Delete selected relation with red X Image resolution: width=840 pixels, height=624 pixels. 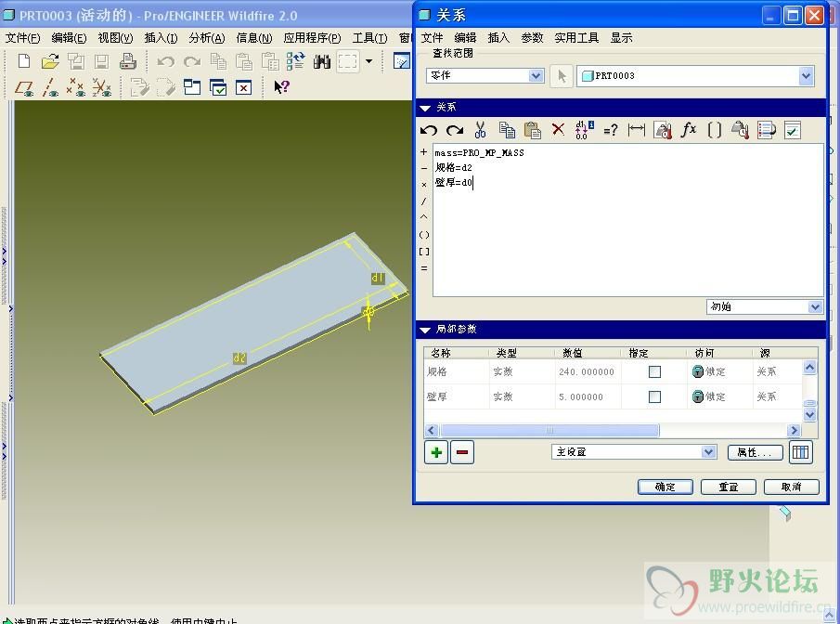558,129
